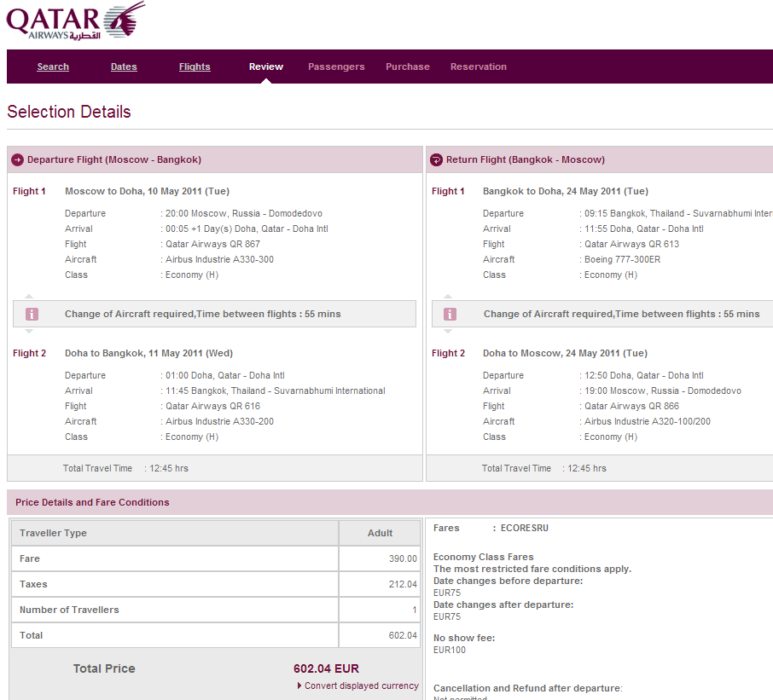
Task: Click Total Travel Time under the return flight
Action: click(543, 468)
